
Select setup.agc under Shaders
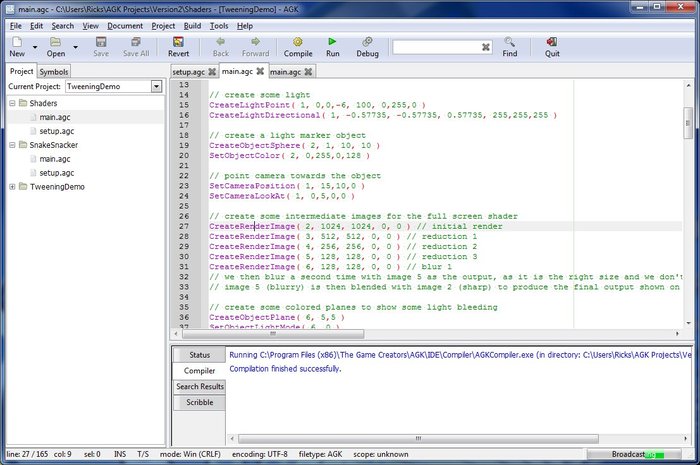[56, 131]
